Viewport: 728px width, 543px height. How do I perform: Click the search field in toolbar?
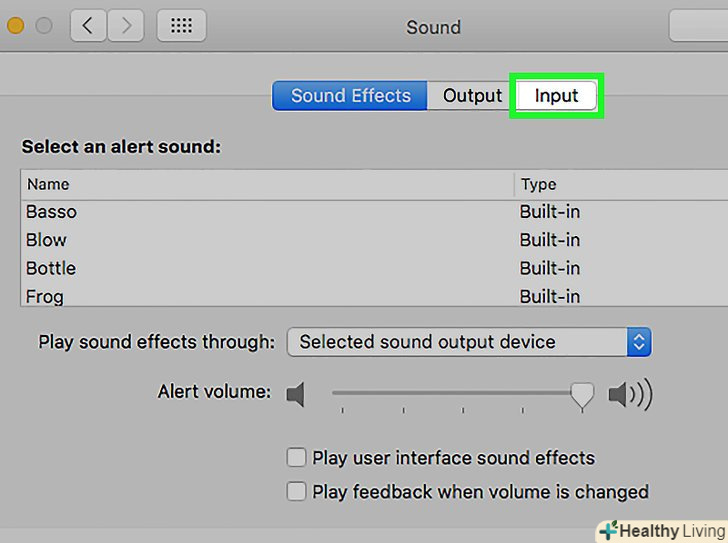pos(700,27)
